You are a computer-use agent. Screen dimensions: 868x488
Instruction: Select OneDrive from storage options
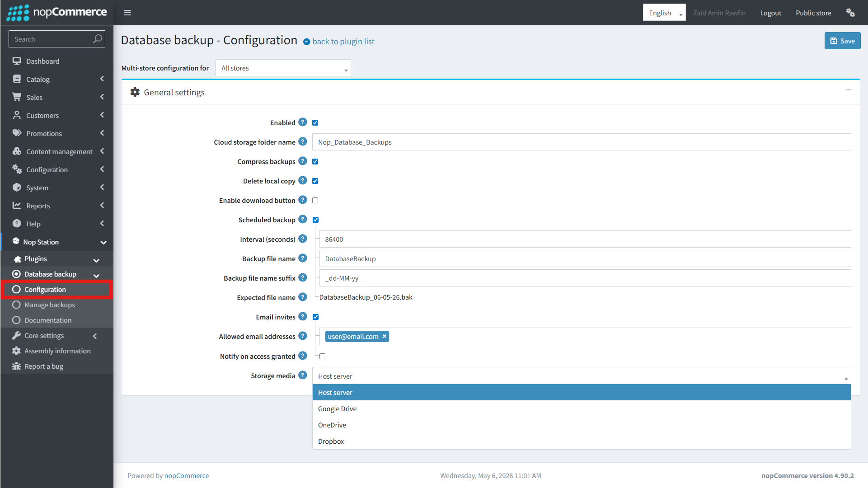point(581,425)
